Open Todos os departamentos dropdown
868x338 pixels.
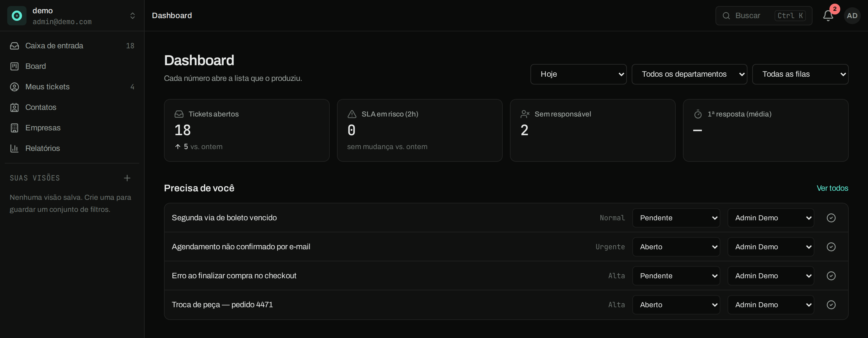point(689,74)
